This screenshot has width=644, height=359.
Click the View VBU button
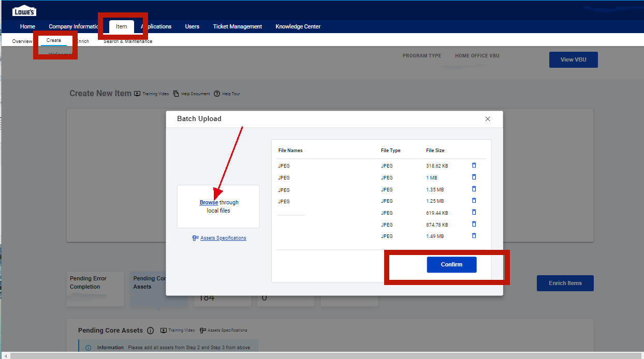574,59
